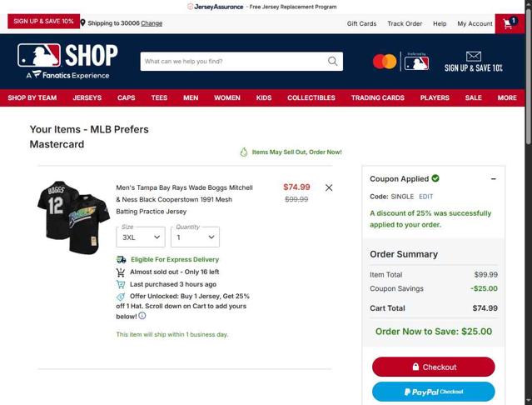Image resolution: width=532 pixels, height=405 pixels.
Task: Click the MLB Shop logo
Action: 67,61
